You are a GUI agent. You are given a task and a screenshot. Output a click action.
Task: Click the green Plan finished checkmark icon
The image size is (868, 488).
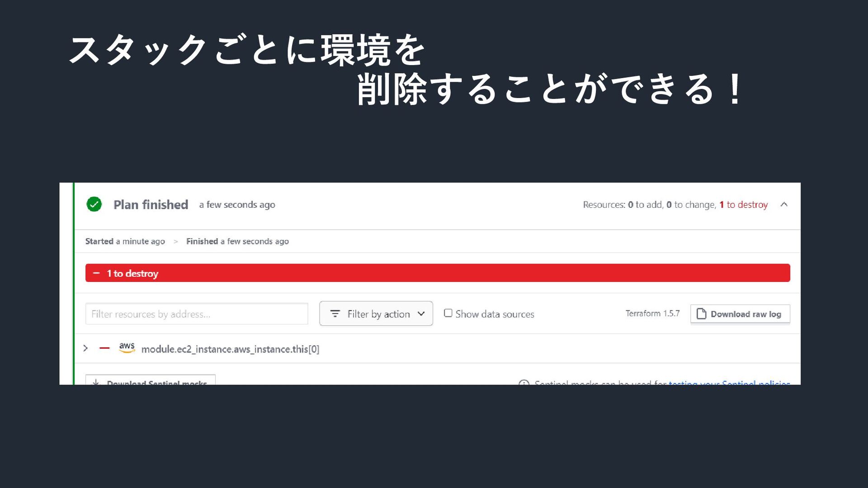pos(94,204)
